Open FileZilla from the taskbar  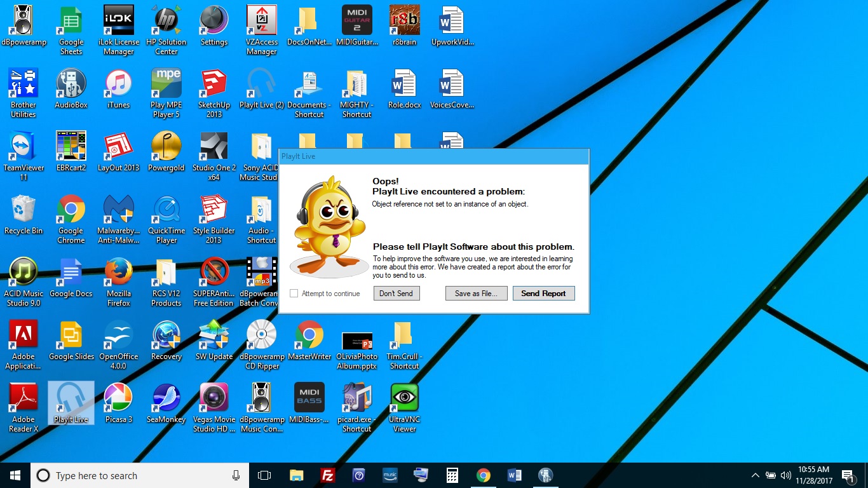328,475
